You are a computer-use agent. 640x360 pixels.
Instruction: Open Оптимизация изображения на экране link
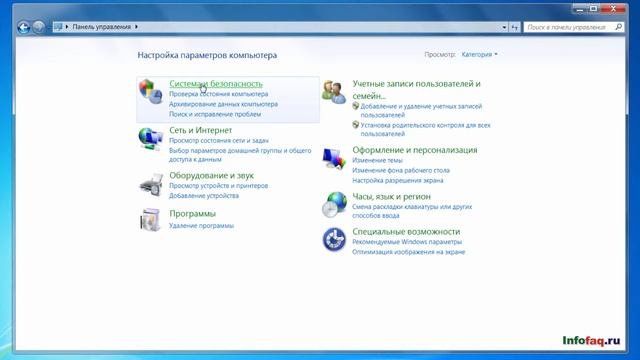point(409,253)
